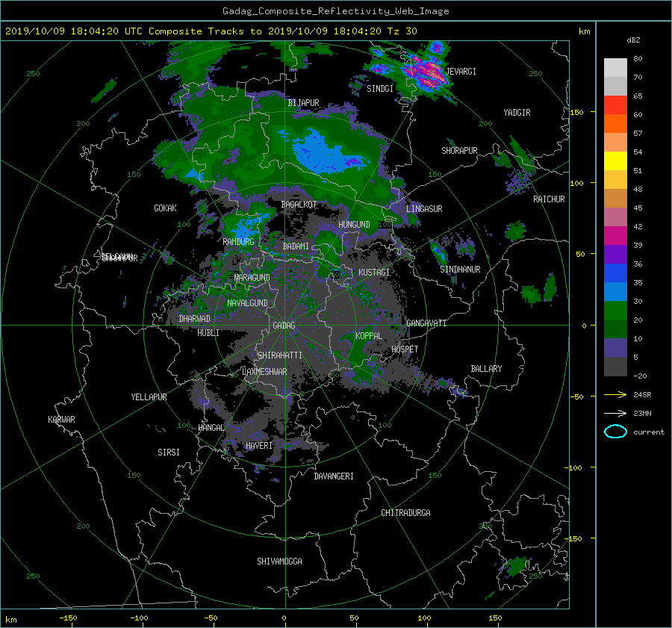
Task: Click the tan 45-48 dBZ legend swatch
Action: pos(615,199)
